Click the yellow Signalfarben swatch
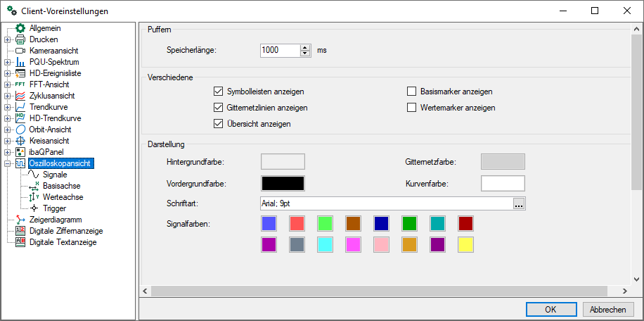The width and height of the screenshot is (644, 321). pyautogui.click(x=465, y=245)
